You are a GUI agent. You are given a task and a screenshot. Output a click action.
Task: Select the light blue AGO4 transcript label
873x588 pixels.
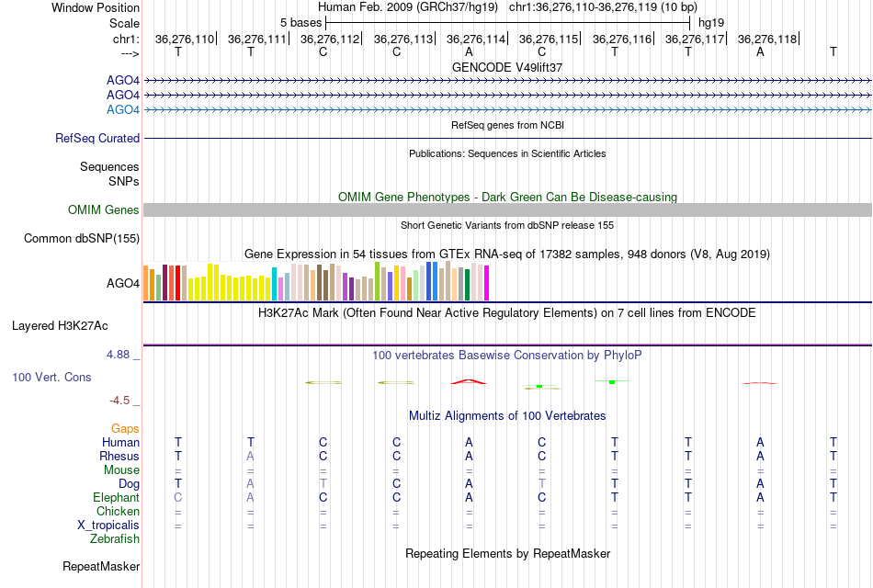123,109
